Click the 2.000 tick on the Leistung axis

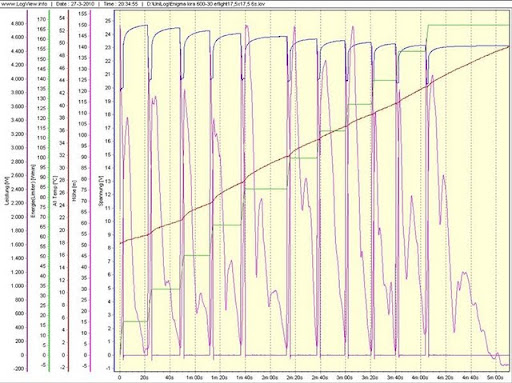click(17, 217)
